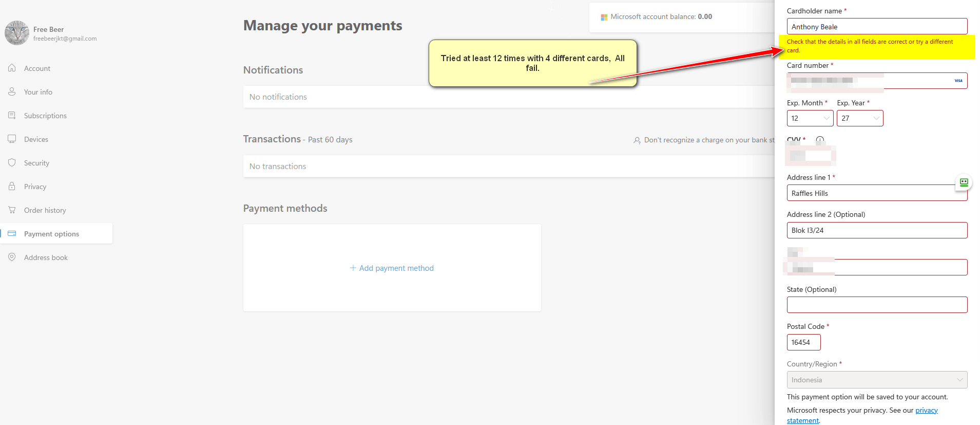Select Payment options in sidebar

coord(56,233)
